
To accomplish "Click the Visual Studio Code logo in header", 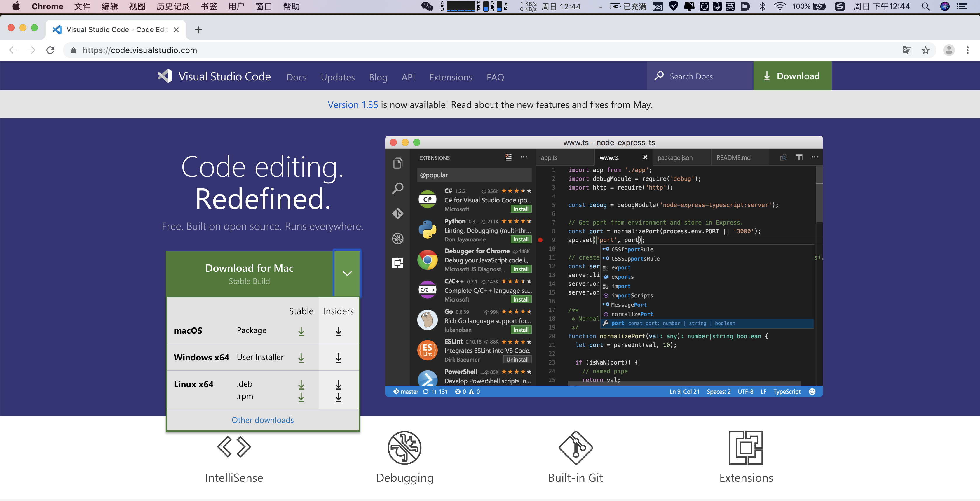I will [165, 76].
